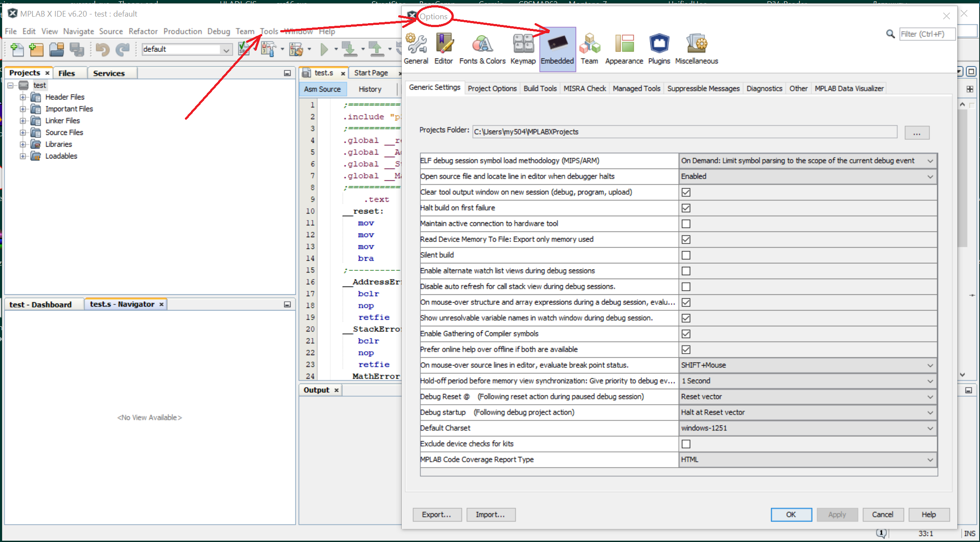Click the Save All toolbar icon
Image resolution: width=980 pixels, height=542 pixels.
tap(76, 49)
